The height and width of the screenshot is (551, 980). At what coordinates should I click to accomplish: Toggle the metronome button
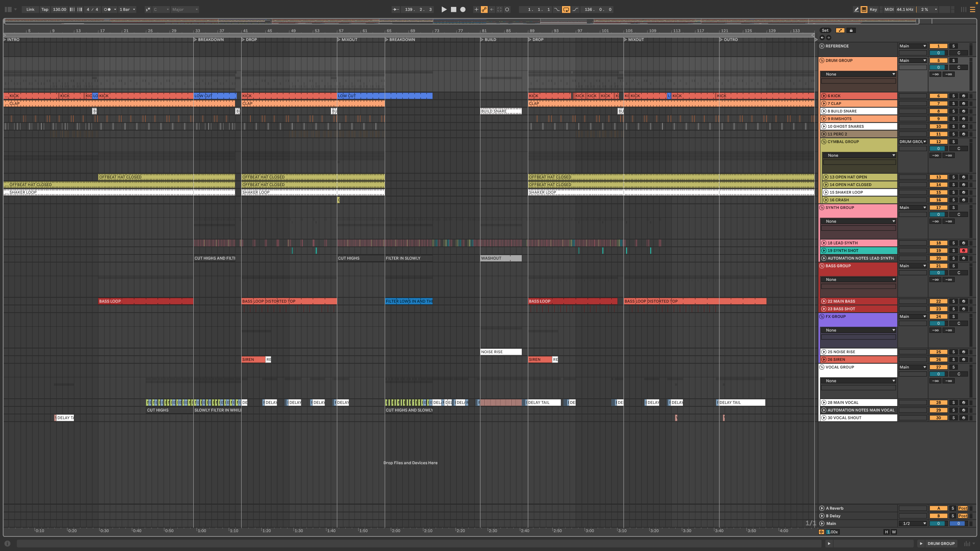point(107,10)
